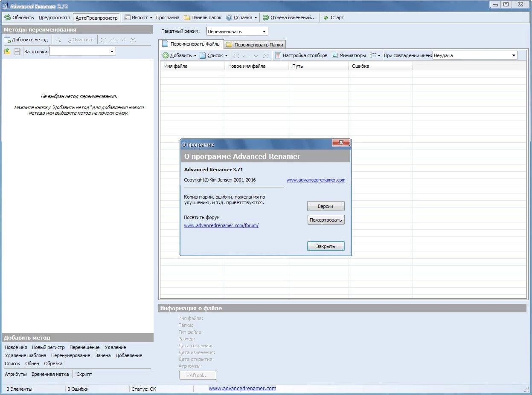This screenshot has width=532, height=395.
Task: Add the Удаление шаблона method
Action: (26, 355)
